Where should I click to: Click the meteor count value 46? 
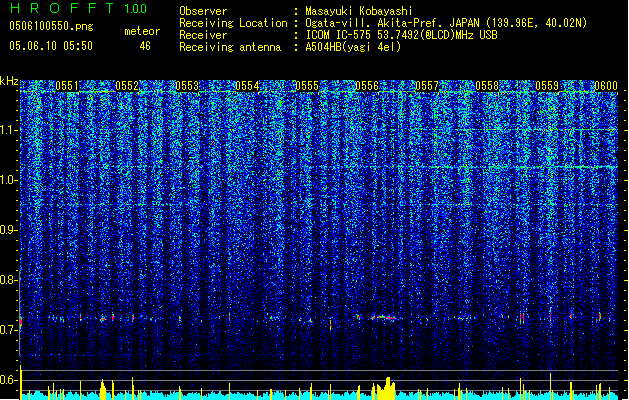[x=145, y=46]
